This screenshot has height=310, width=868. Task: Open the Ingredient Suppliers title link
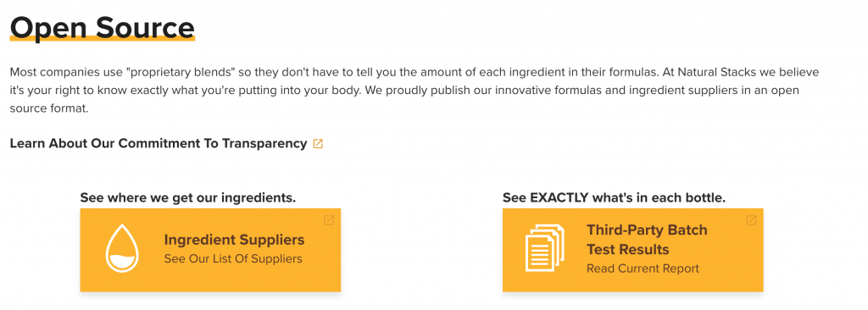pos(234,240)
